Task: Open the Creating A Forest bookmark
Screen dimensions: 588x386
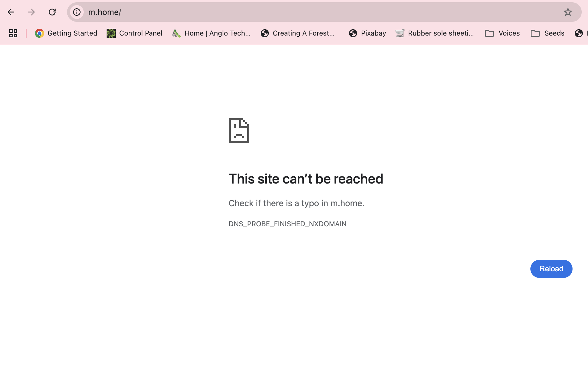Action: (298, 33)
